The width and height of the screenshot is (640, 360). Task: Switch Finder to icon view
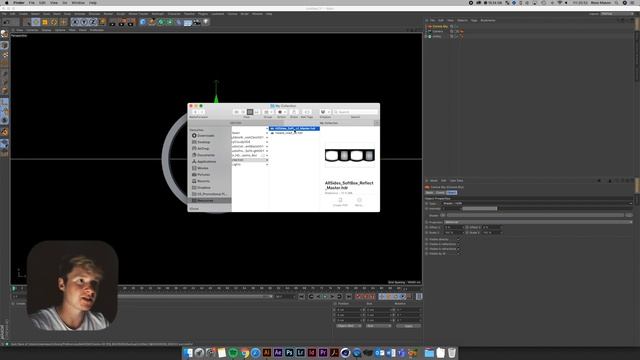(237, 112)
